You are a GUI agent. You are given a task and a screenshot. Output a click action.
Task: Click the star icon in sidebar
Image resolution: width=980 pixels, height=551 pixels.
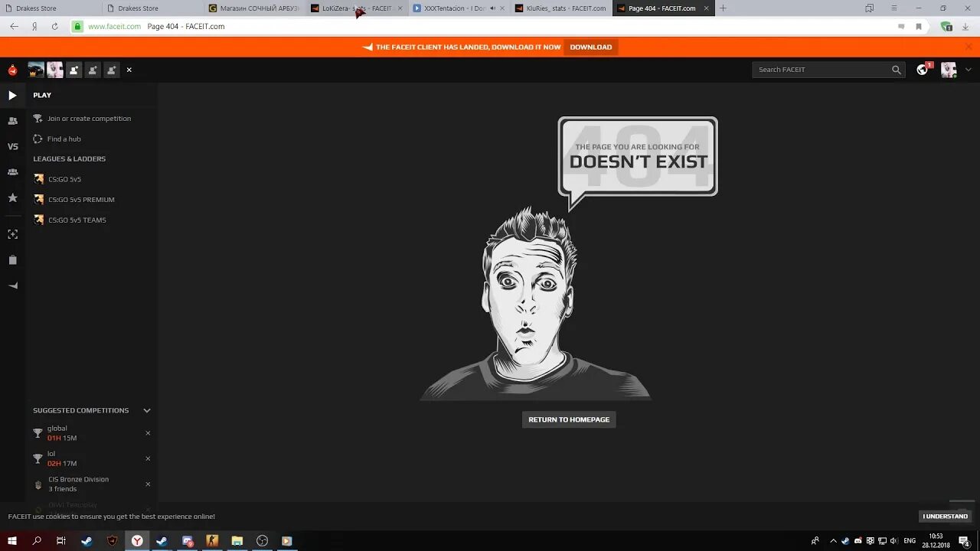[x=12, y=197]
